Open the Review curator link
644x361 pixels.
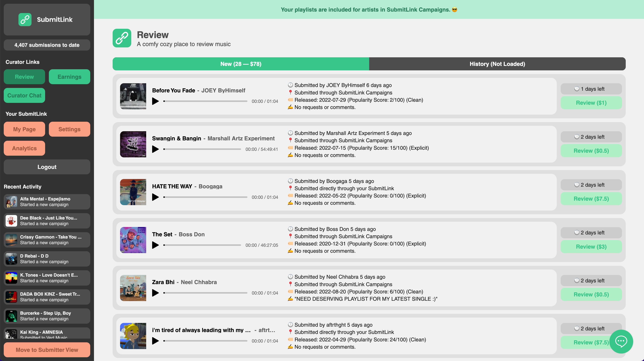[x=24, y=77]
